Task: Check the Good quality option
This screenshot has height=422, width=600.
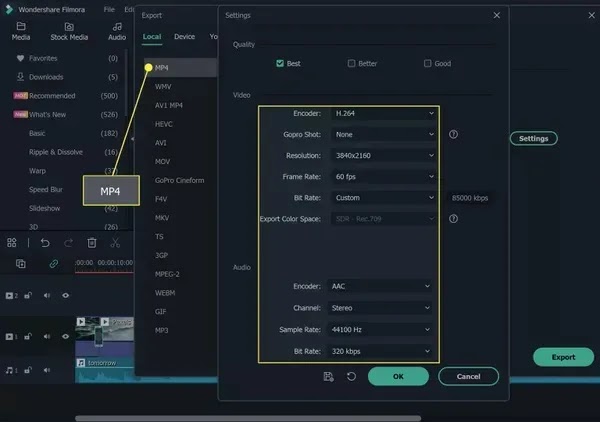Action: click(427, 64)
